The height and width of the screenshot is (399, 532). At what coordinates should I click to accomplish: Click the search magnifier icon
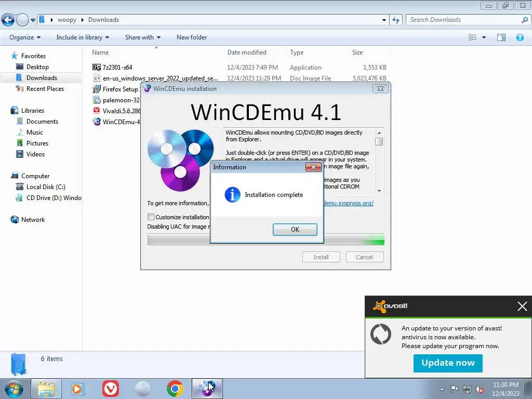click(x=525, y=20)
